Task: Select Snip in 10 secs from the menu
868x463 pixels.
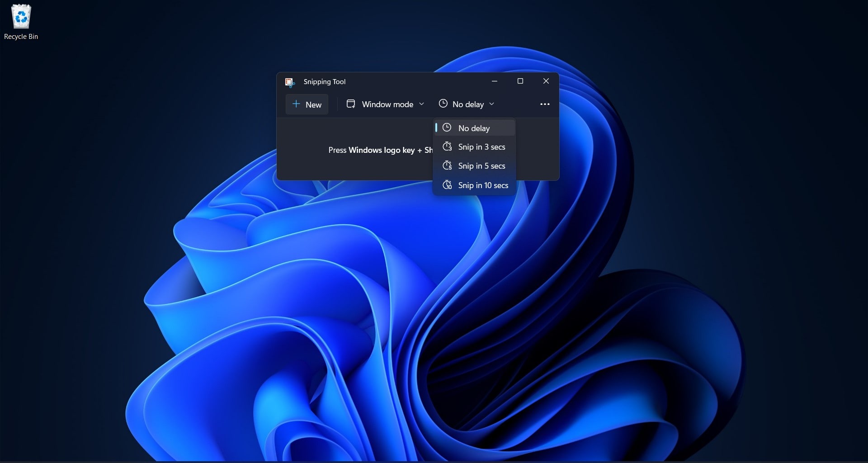Action: pyautogui.click(x=483, y=185)
